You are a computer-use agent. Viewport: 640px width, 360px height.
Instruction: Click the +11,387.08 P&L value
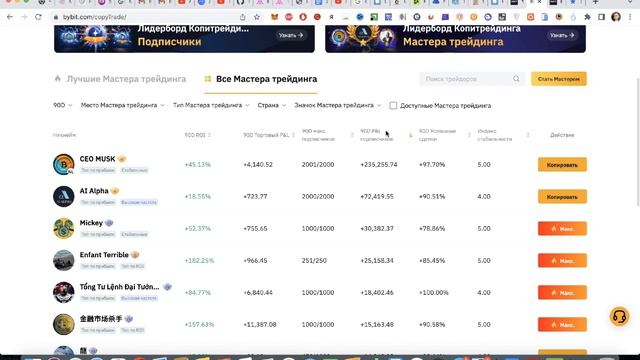tap(260, 324)
